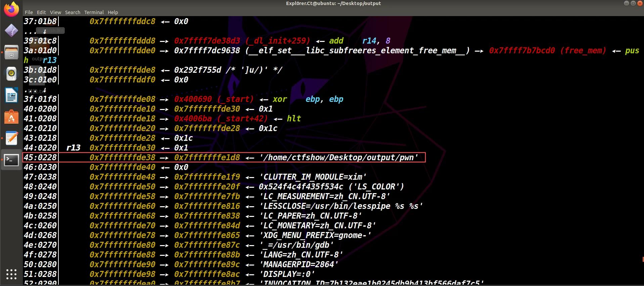644x286 pixels.
Task: Click the purple diamond dock icon
Action: pyautogui.click(x=11, y=31)
